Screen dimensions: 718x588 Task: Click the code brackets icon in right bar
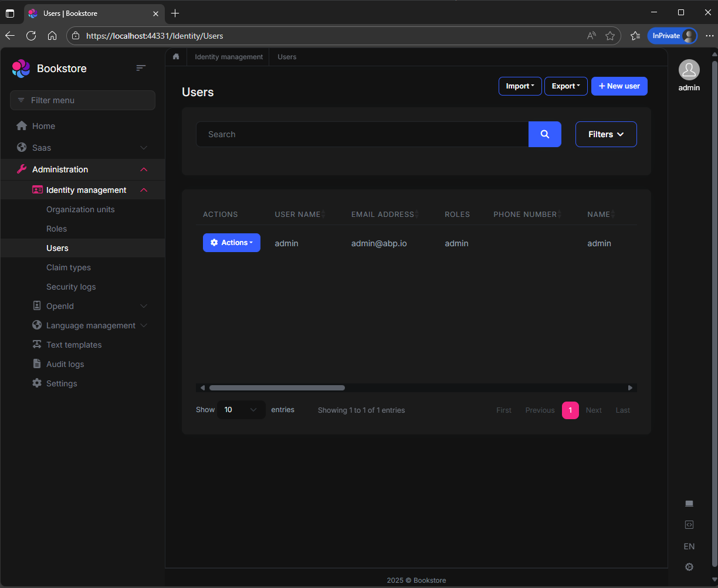[689, 525]
